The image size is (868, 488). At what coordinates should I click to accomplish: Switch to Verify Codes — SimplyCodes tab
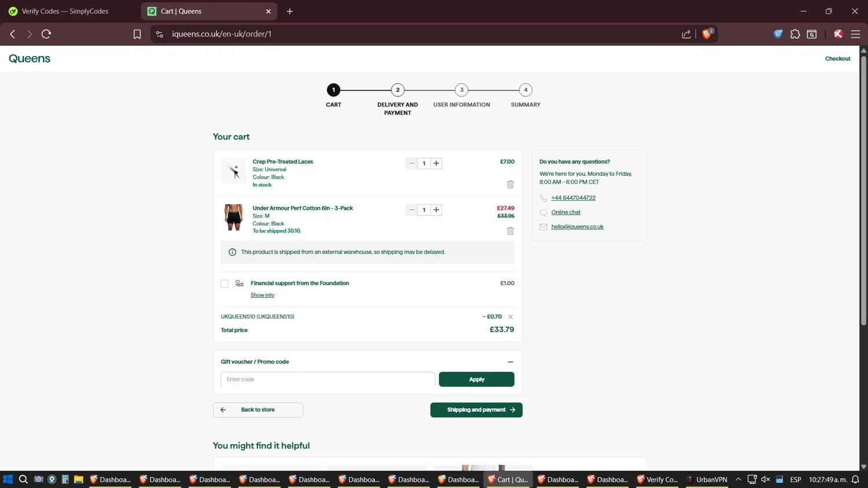(65, 11)
